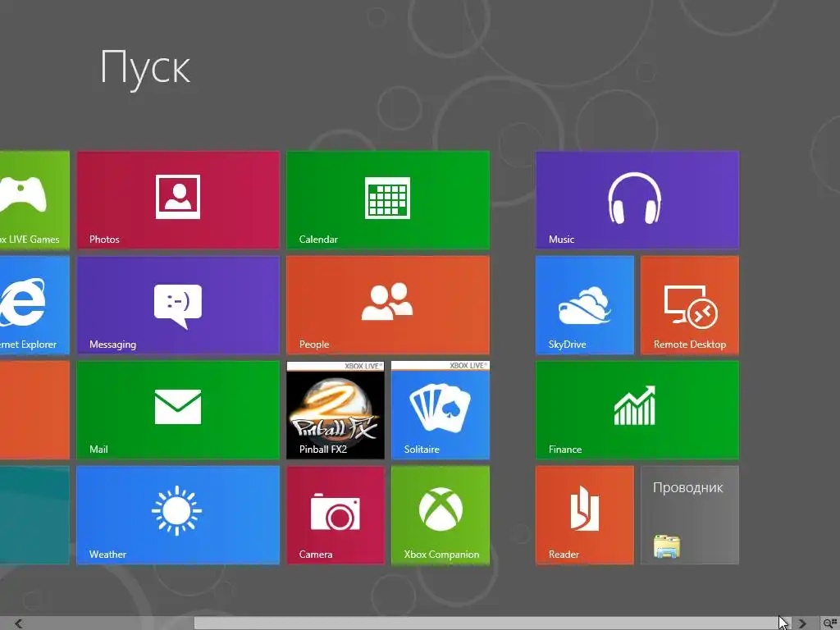Open the People tile
840x630 pixels.
click(388, 305)
